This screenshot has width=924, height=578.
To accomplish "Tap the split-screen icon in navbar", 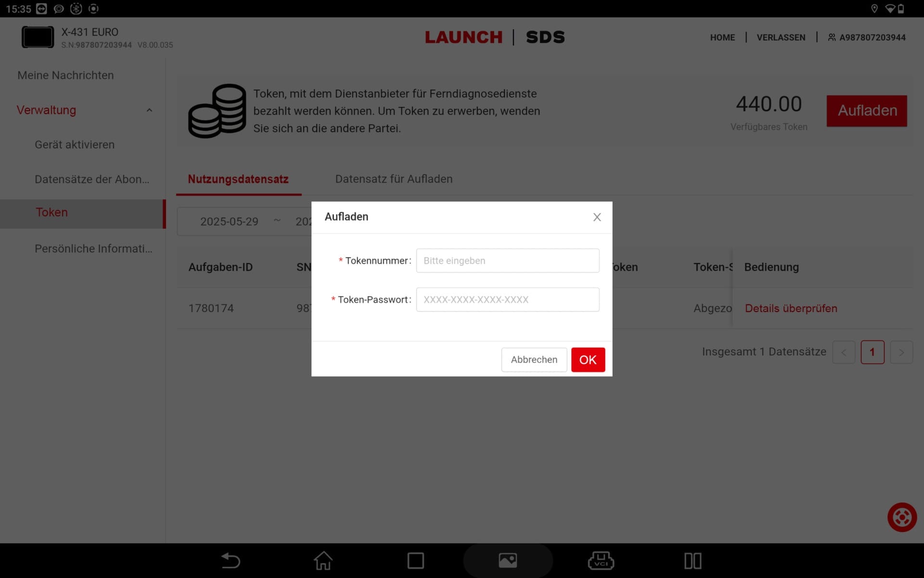I will coord(693,561).
